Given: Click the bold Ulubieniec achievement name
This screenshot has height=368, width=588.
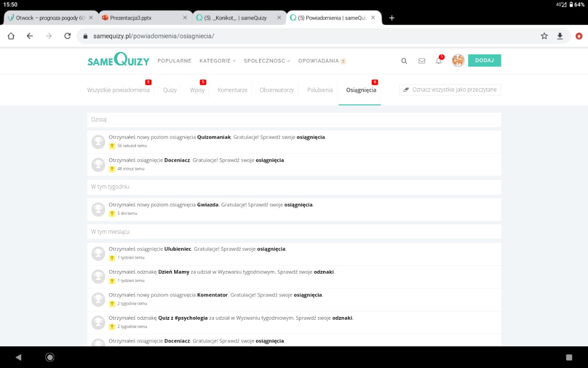Looking at the screenshot, I should coord(178,249).
